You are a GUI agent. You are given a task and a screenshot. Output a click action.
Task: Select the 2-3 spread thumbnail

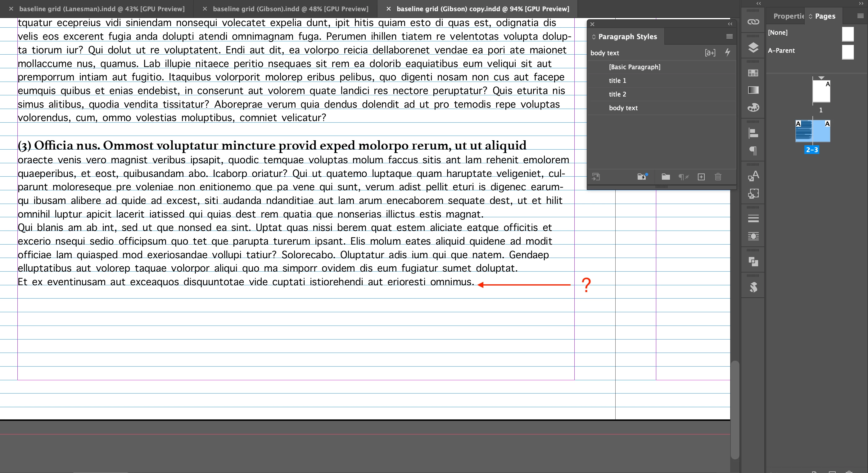click(812, 131)
